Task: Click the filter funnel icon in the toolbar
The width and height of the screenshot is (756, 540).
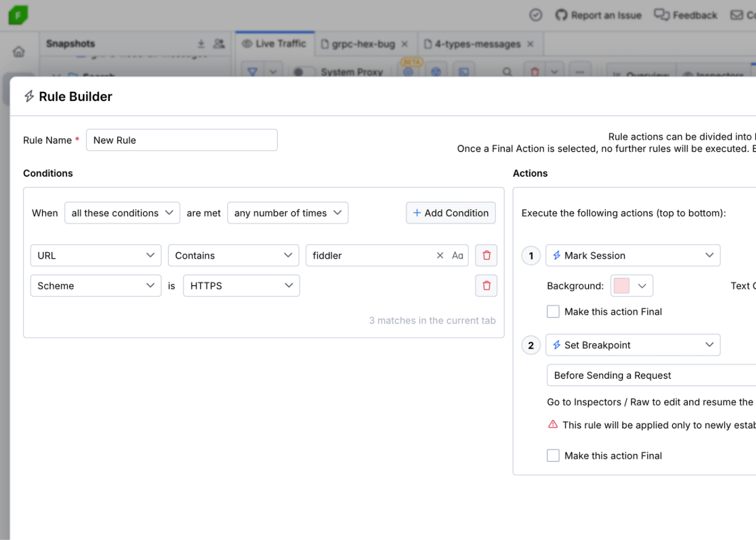Action: tap(253, 71)
